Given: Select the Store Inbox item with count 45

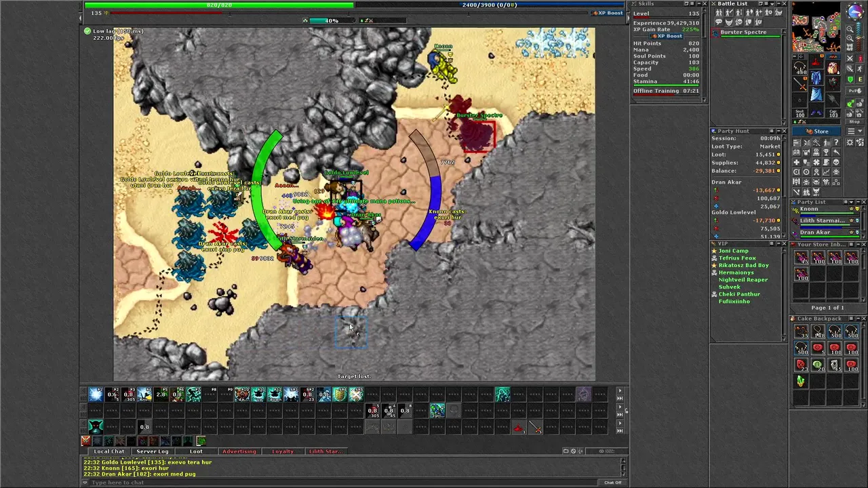Looking at the screenshot, I should pyautogui.click(x=802, y=258).
